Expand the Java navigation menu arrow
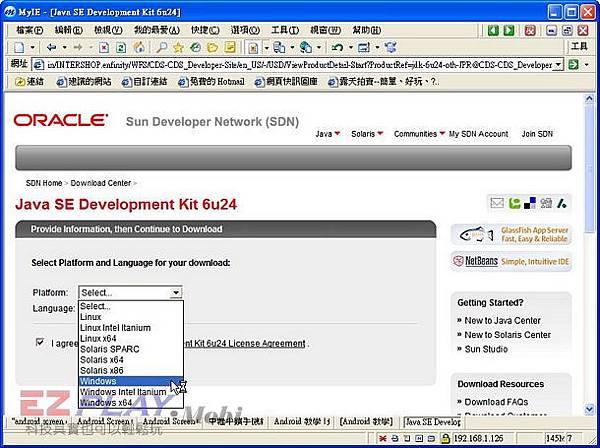 (x=337, y=134)
